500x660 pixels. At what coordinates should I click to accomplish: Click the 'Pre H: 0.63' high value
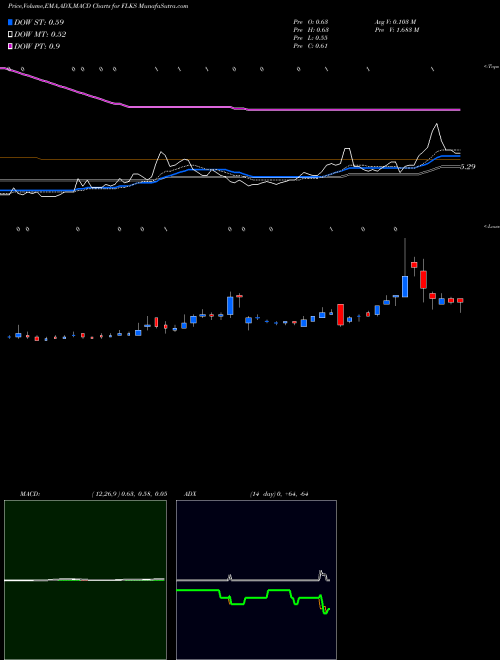[x=311, y=30]
